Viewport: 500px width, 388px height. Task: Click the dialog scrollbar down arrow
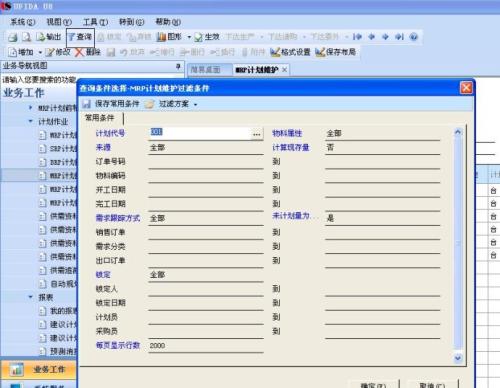tap(458, 358)
